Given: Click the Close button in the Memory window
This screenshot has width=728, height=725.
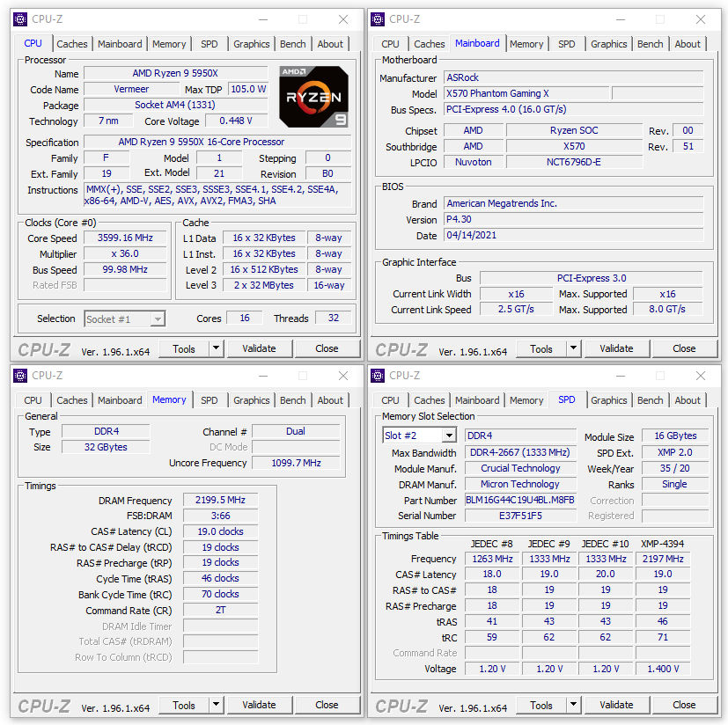Looking at the screenshot, I should [327, 705].
